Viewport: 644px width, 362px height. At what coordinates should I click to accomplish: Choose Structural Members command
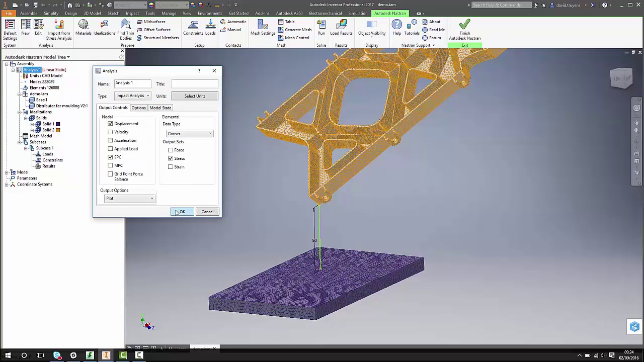pos(157,38)
